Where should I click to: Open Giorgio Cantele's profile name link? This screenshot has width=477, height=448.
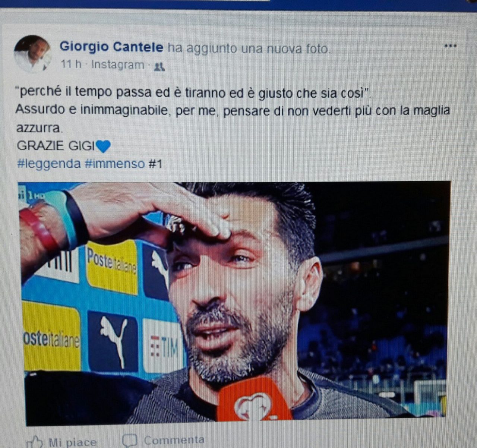coord(111,47)
